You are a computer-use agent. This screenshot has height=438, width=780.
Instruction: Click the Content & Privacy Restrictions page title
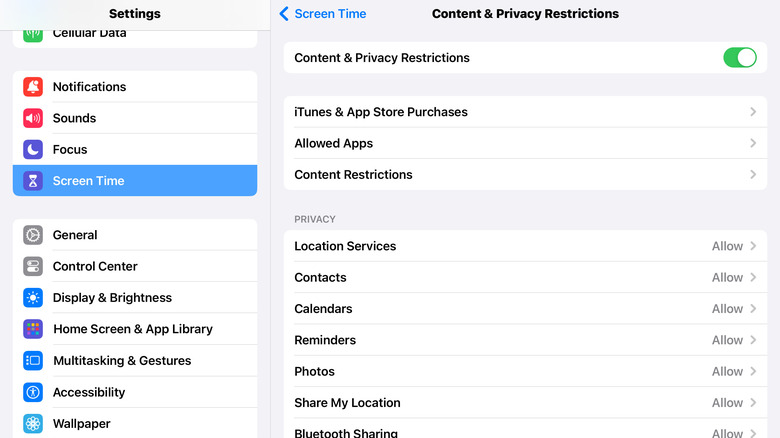[525, 13]
